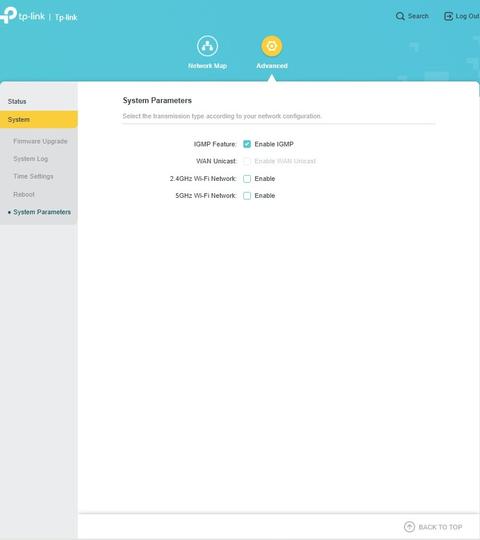Select System Parameters in sidebar

pyautogui.click(x=42, y=212)
